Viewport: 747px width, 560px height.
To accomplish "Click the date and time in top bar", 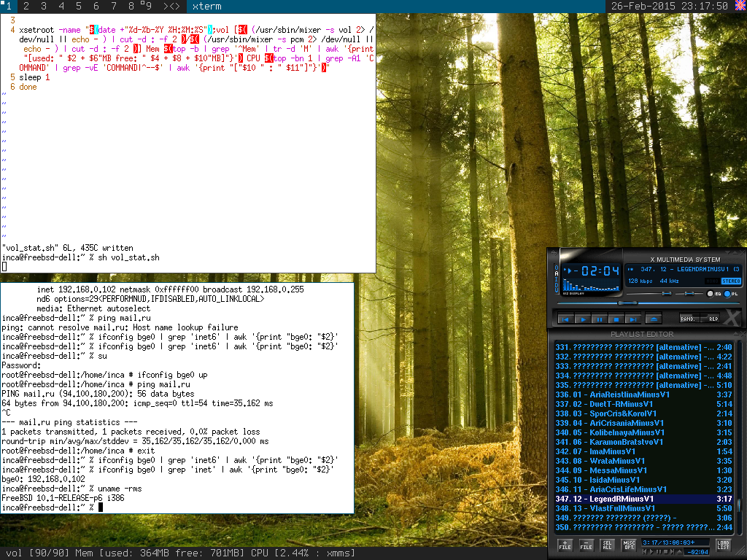I will [670, 6].
